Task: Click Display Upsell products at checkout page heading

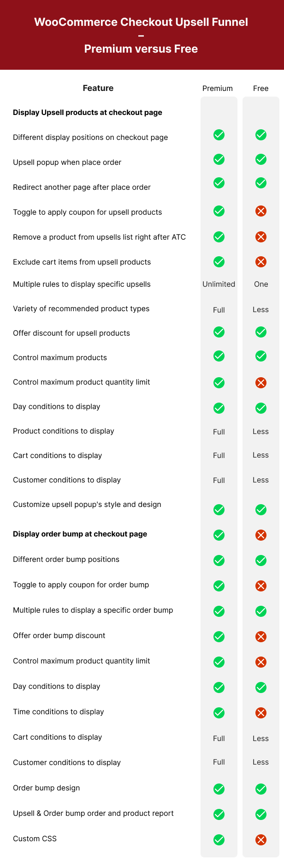Action: pyautogui.click(x=88, y=113)
